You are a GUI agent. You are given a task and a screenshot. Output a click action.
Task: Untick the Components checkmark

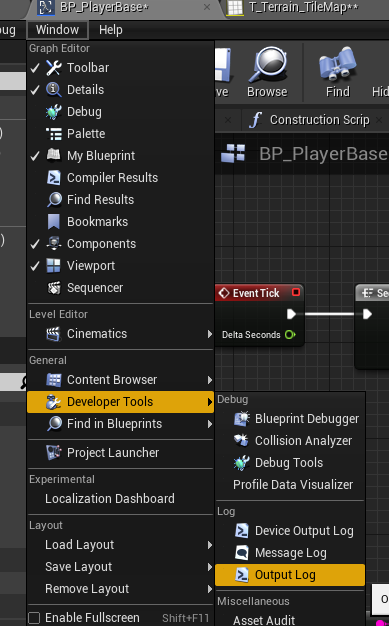click(36, 244)
